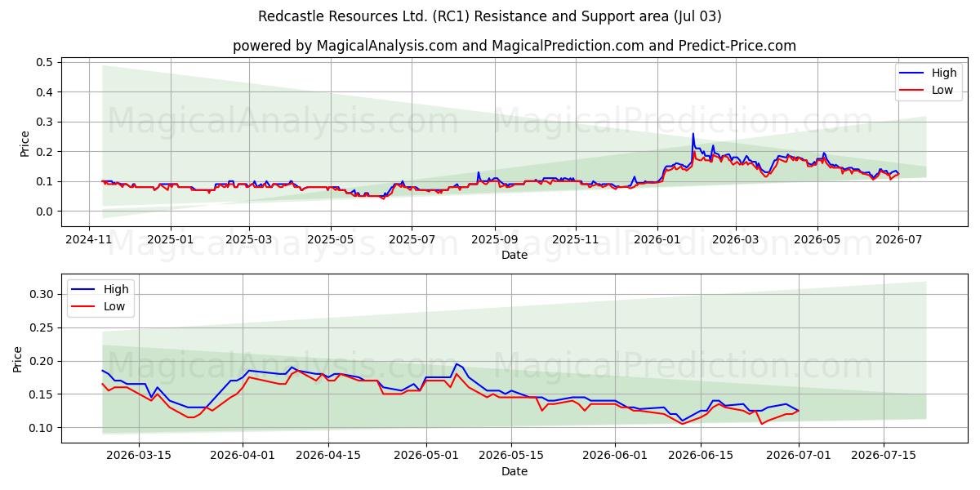Click the '2026-05' x-axis label in the top chart
The height and width of the screenshot is (490, 980).
click(x=817, y=240)
